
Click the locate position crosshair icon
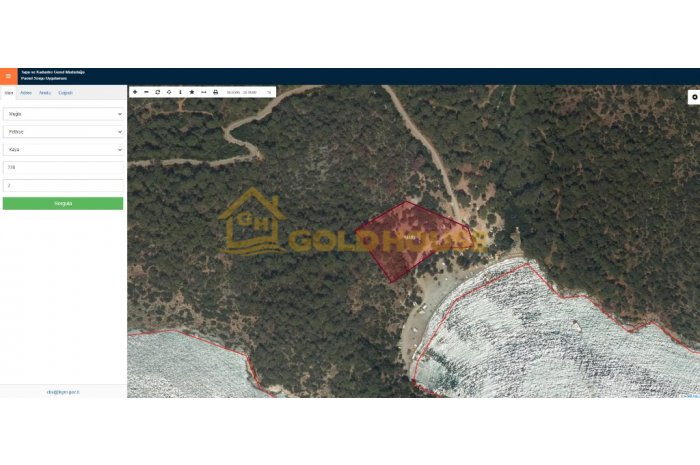pos(169,92)
